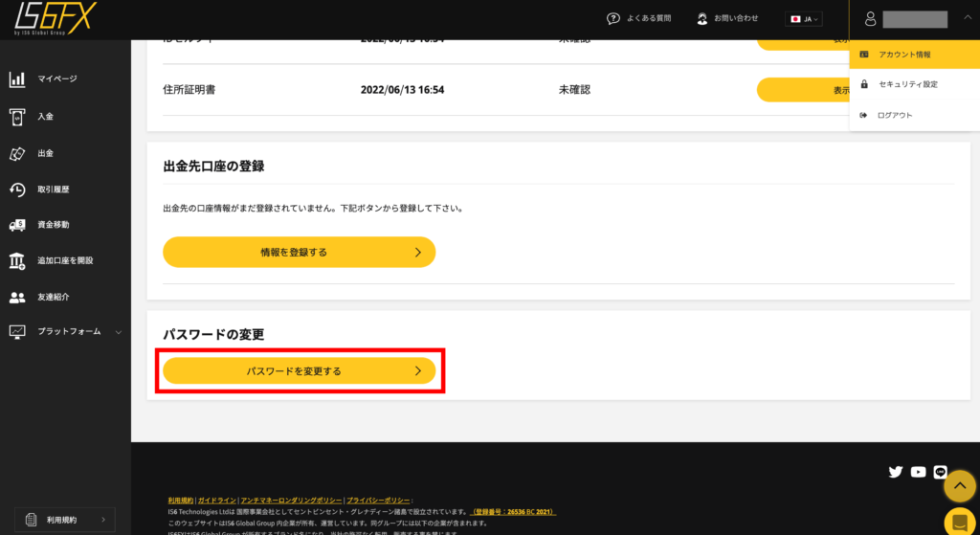Image resolution: width=980 pixels, height=535 pixels.
Task: Click the お問い合わせ support agent icon
Action: click(702, 19)
